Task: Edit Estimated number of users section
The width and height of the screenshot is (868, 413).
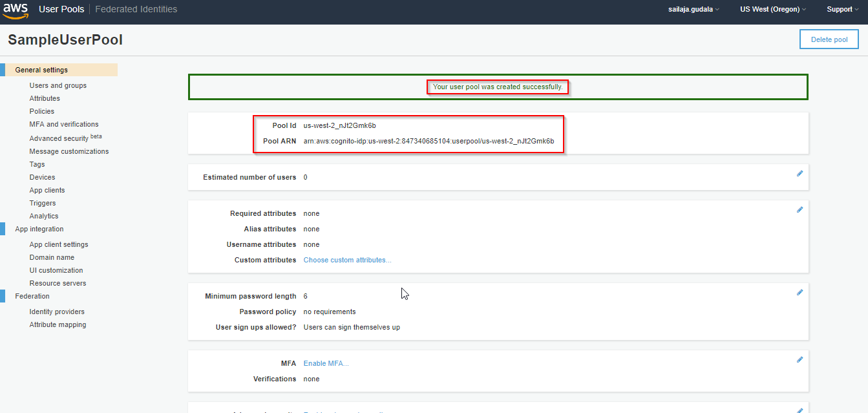Action: [799, 173]
